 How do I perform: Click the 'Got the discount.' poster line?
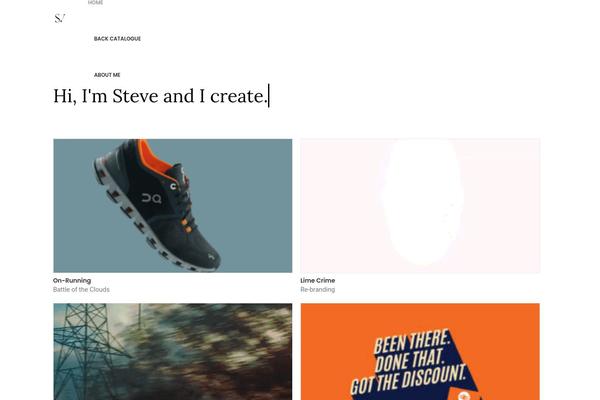coord(409,380)
